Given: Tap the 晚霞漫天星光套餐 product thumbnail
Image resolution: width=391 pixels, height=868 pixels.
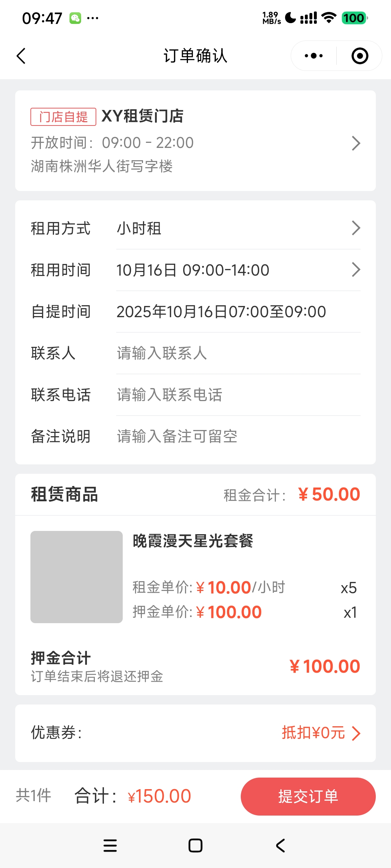Looking at the screenshot, I should [x=76, y=577].
